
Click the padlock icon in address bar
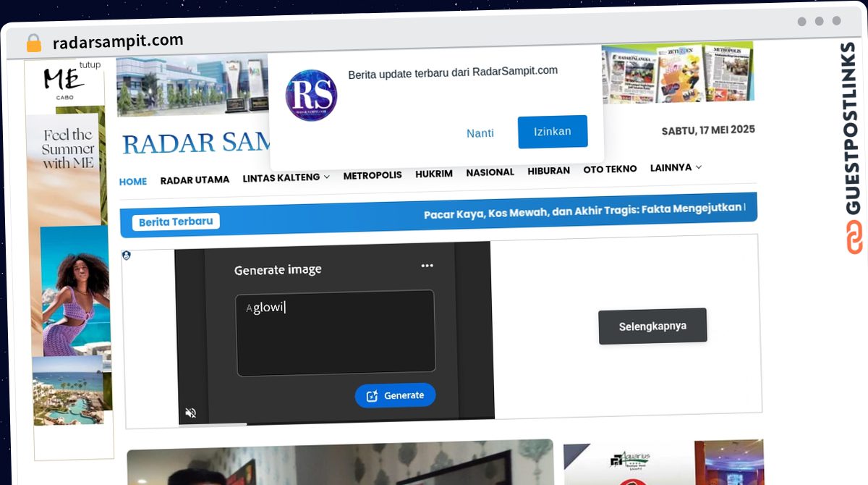point(33,43)
